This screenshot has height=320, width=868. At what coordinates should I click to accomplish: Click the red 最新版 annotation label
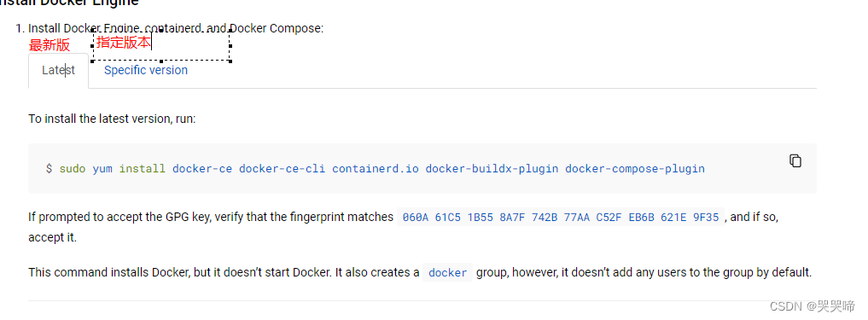50,45
